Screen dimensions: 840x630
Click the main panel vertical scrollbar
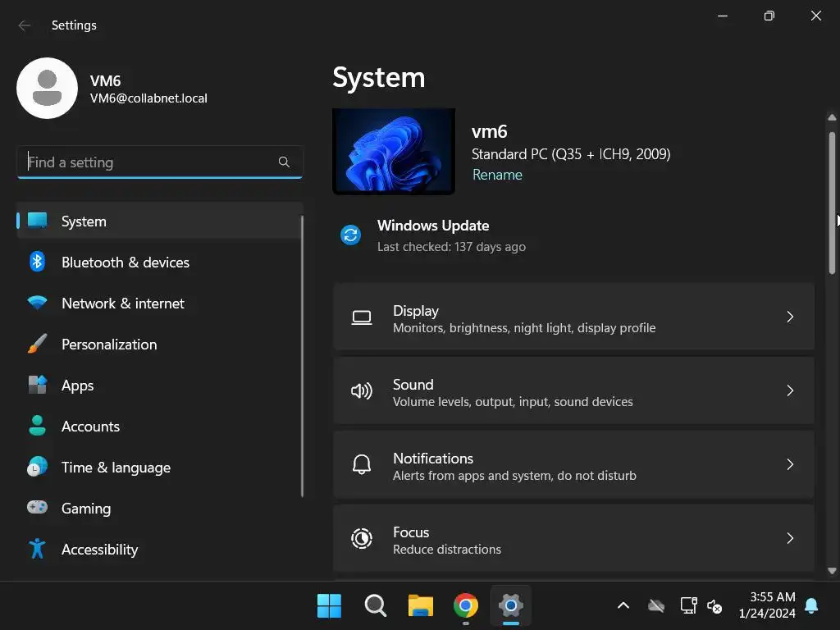pos(832,203)
